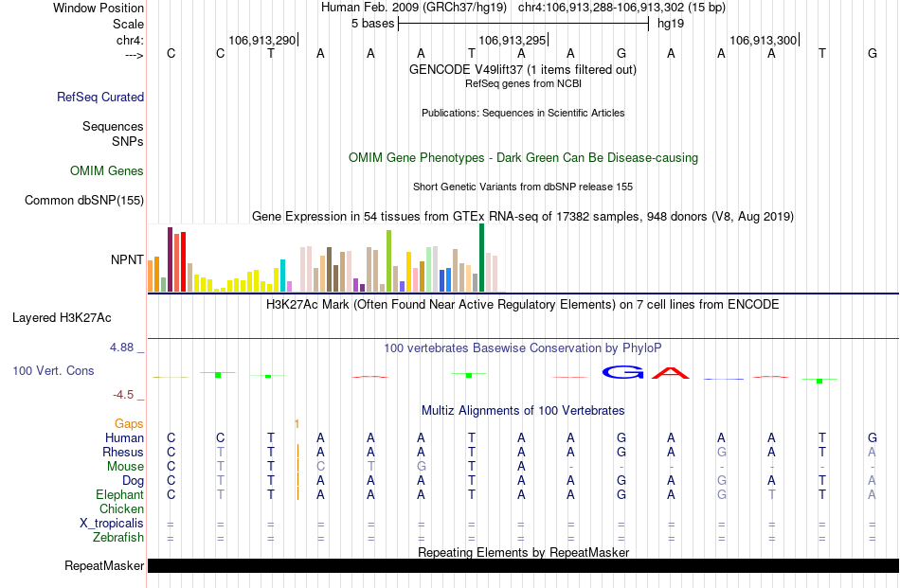Click the GTEx Gene Expression track title
900x588 pixels.
522,217
